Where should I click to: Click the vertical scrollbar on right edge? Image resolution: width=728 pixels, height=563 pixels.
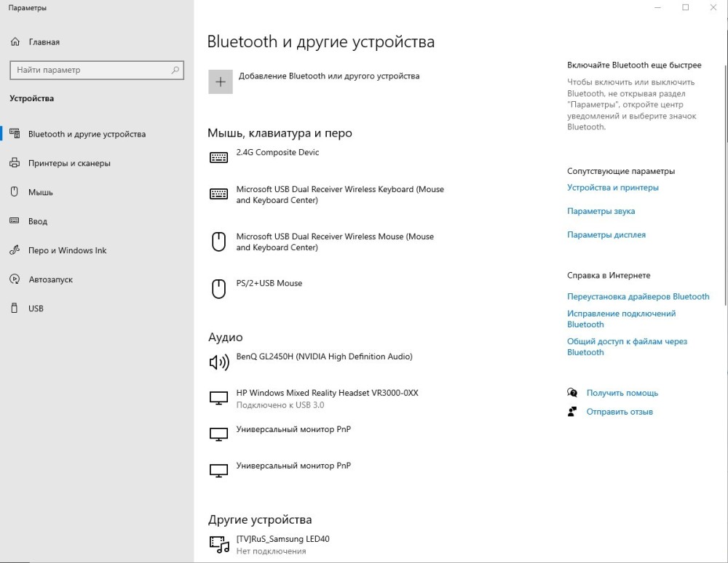point(726,185)
